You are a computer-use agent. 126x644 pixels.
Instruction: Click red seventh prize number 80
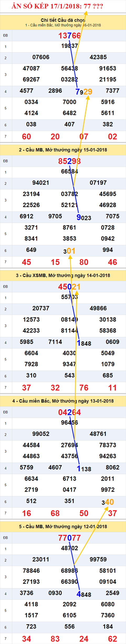click(x=84, y=262)
